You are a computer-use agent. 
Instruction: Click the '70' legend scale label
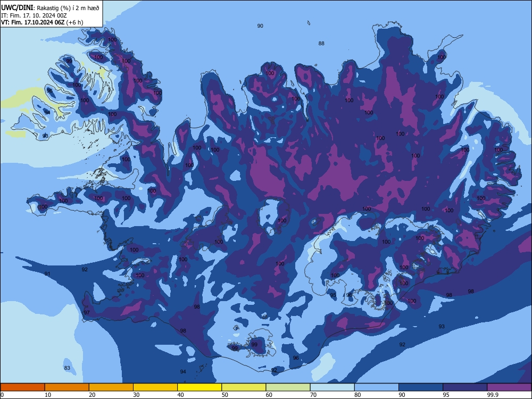pos(313,395)
